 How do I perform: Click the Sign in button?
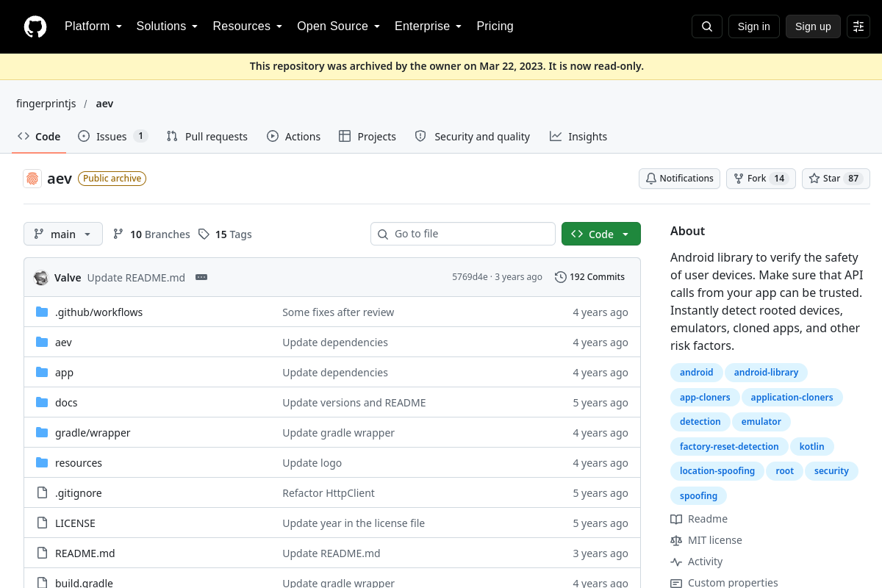[754, 26]
